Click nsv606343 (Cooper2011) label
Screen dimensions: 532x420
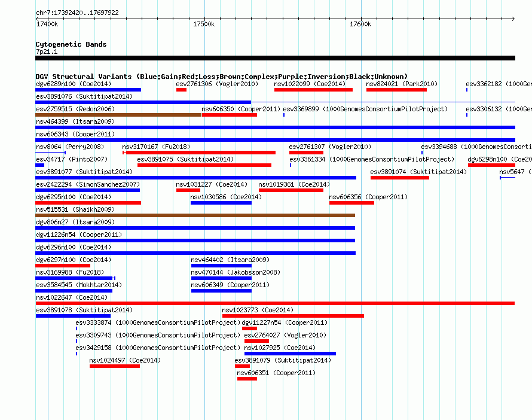click(x=75, y=134)
